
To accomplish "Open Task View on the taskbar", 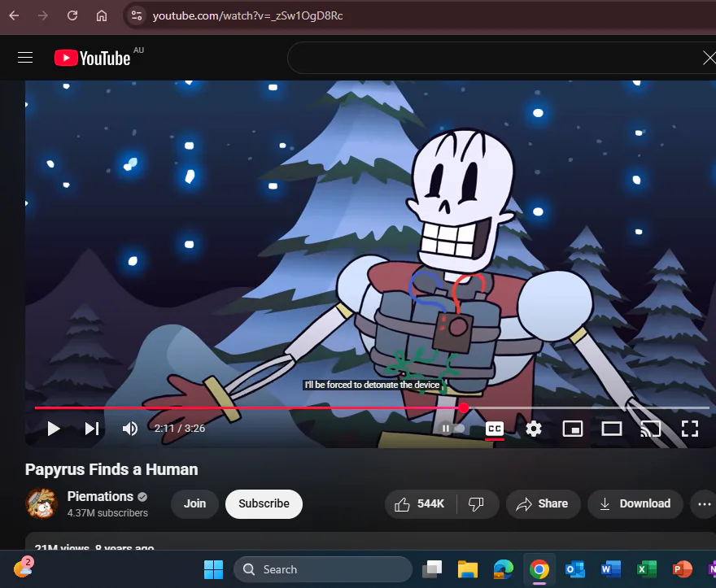I will pos(432,569).
